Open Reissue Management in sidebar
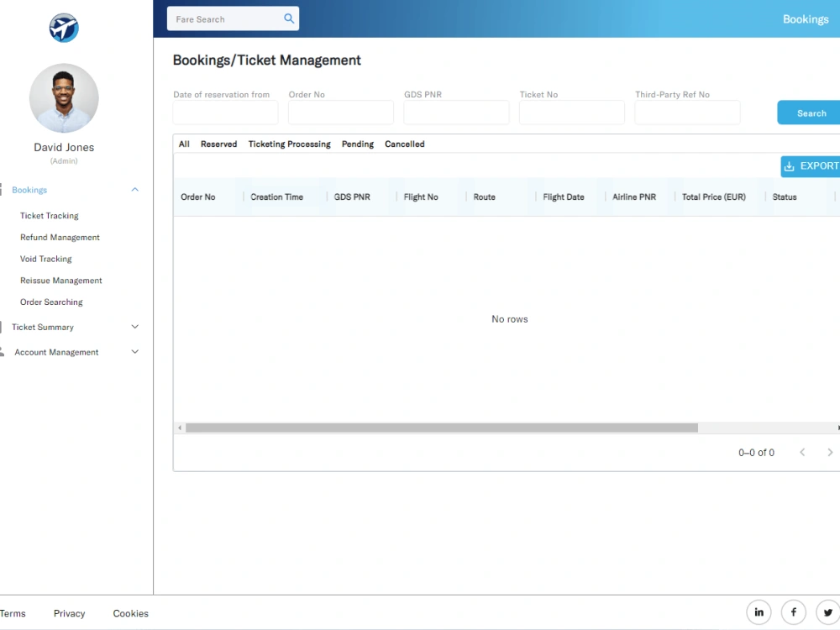840x630 pixels. [61, 281]
